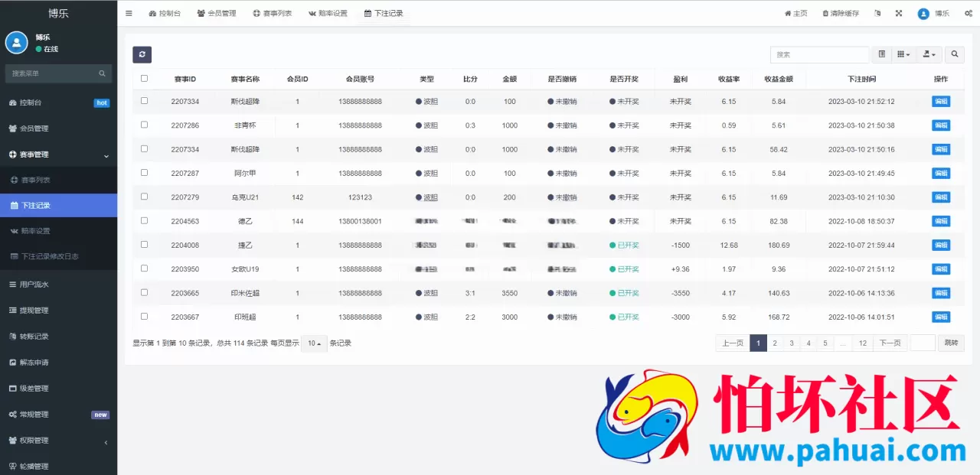Collapse sidebar with the hamburger menu icon

click(129, 13)
